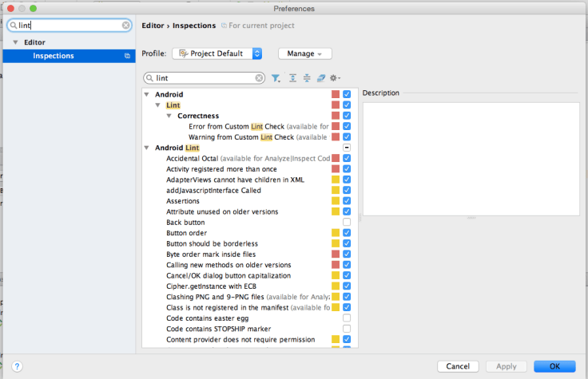Uncheck the Assertions inspection checkbox
Image resolution: width=588 pixels, height=379 pixels.
point(347,201)
